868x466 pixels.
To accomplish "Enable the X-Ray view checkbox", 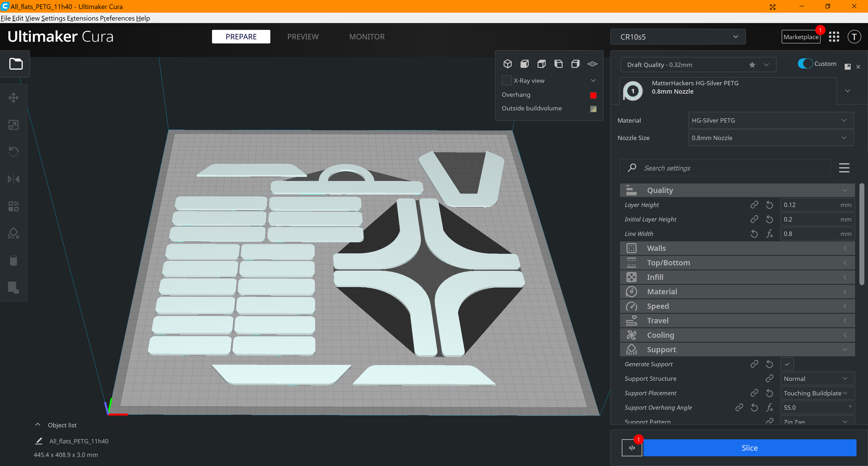I will [507, 81].
